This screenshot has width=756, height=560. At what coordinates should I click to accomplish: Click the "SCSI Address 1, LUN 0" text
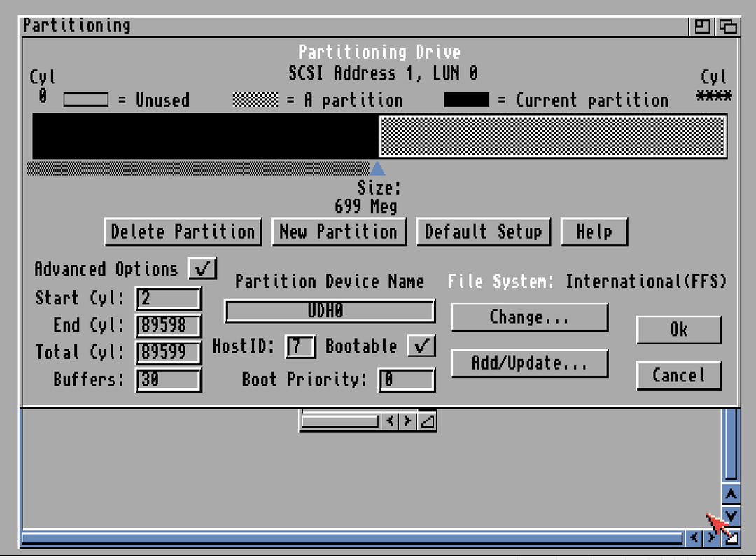pos(384,73)
